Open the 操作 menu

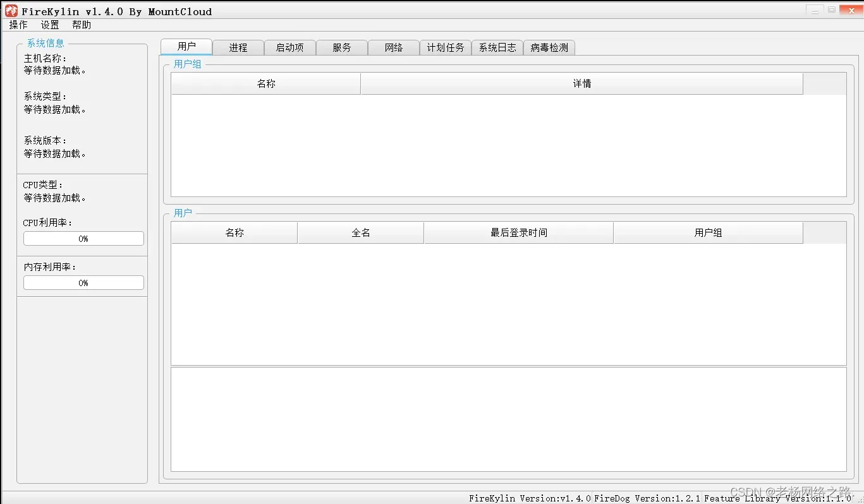point(18,25)
